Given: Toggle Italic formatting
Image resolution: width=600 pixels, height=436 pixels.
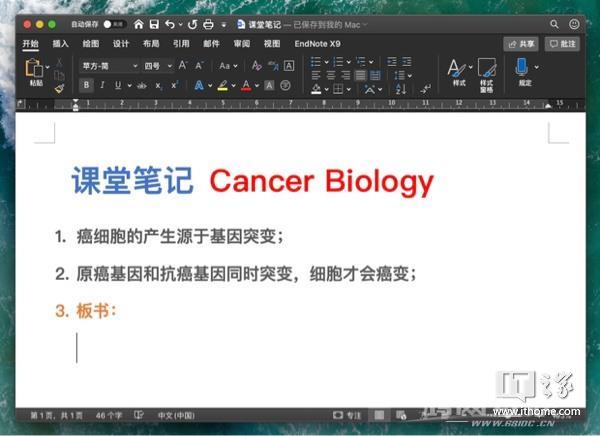Looking at the screenshot, I should coord(102,85).
